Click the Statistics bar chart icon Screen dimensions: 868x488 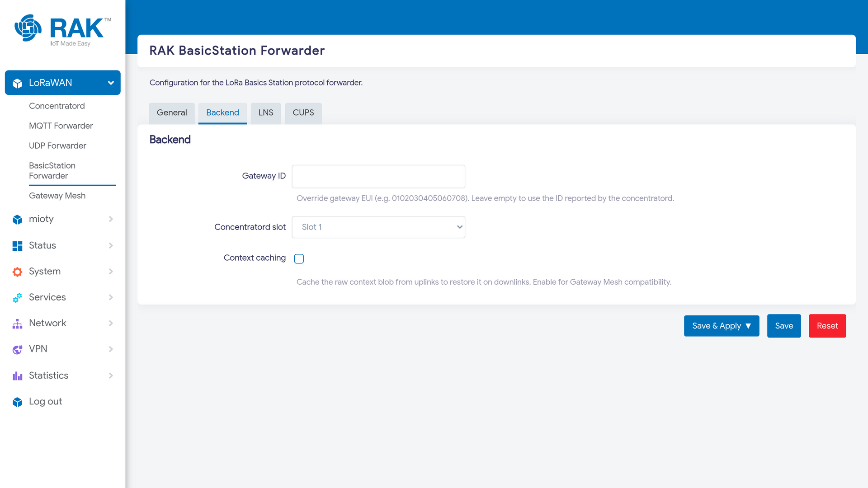point(17,376)
